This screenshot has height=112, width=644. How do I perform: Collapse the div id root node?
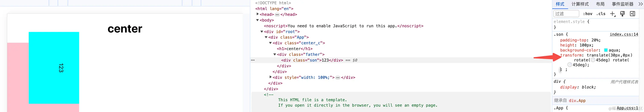point(262,32)
